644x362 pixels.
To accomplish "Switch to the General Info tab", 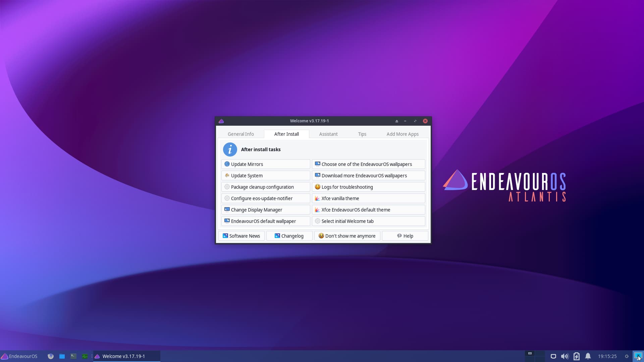I will [x=240, y=134].
